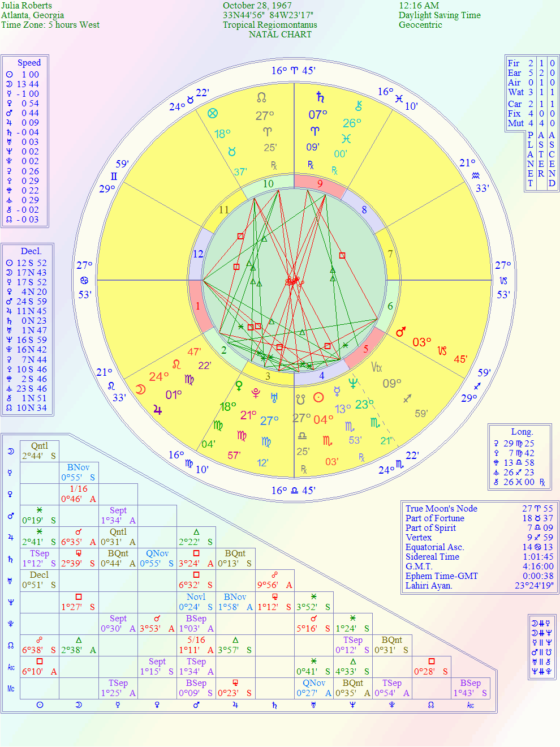Viewport: 560px width, 747px height.
Task: Open the Speed panel heading
Action: pos(29,63)
